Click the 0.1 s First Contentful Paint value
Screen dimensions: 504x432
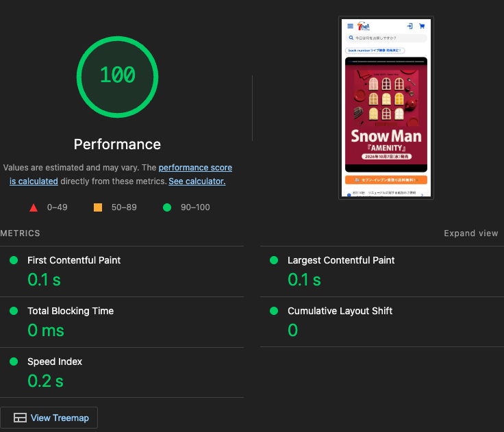[44, 279]
